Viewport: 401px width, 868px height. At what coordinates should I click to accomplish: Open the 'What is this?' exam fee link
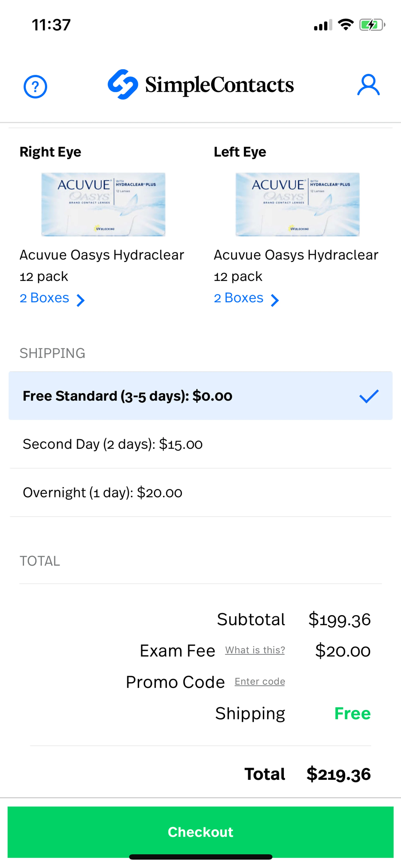[x=255, y=650]
